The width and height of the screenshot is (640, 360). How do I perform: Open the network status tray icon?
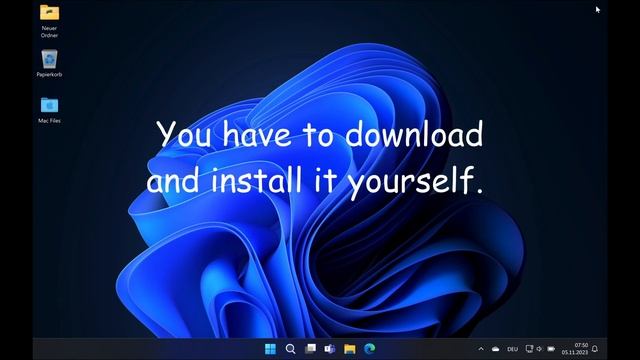coord(529,349)
